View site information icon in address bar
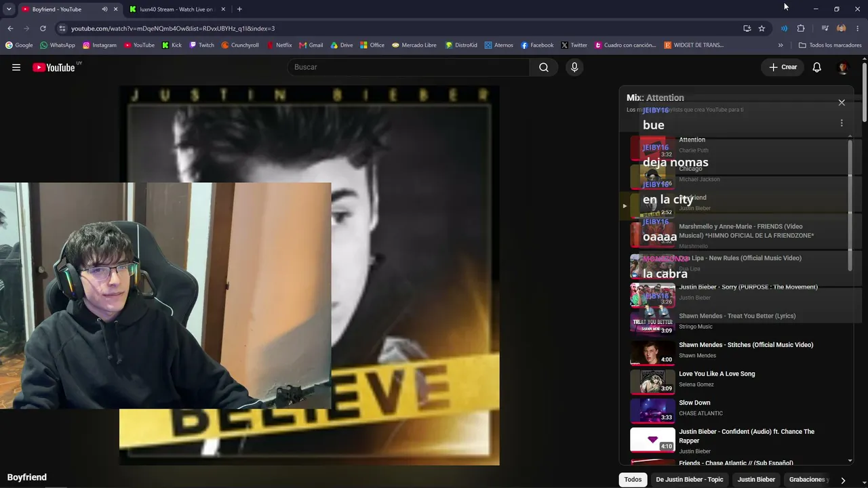The height and width of the screenshot is (488, 868). click(62, 28)
